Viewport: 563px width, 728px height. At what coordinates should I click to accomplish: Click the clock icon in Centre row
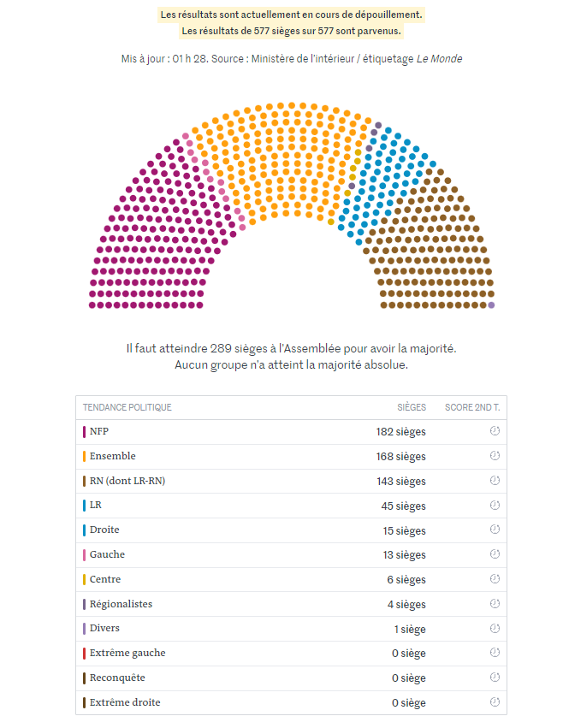495,579
